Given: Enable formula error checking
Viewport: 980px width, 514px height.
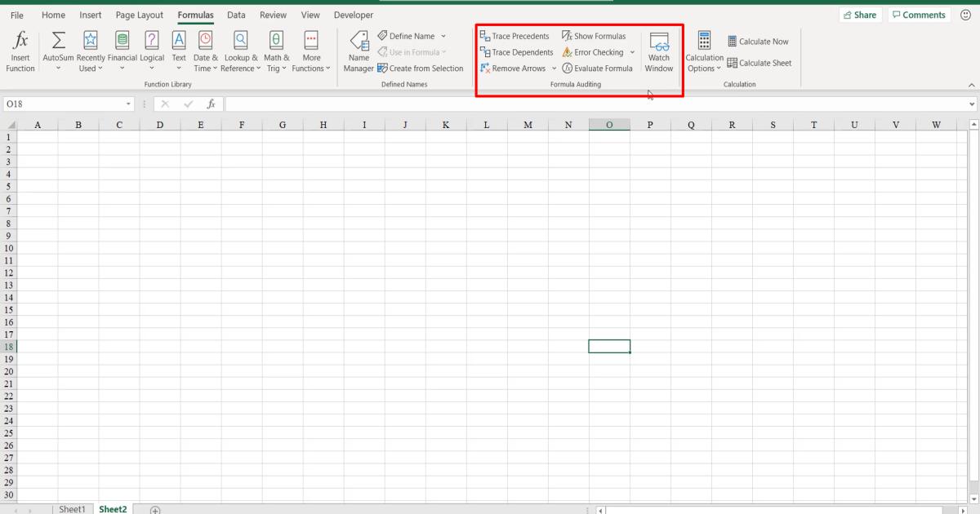Looking at the screenshot, I should [x=593, y=52].
